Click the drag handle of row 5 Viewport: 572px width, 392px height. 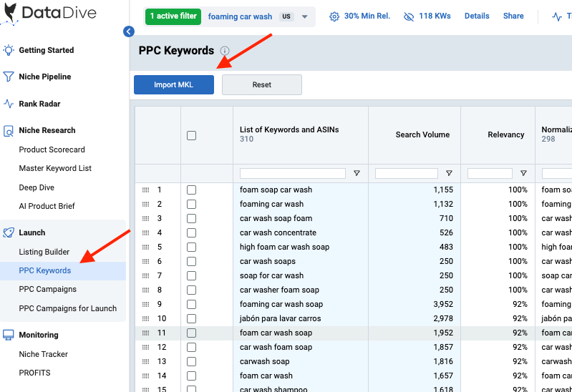click(145, 248)
